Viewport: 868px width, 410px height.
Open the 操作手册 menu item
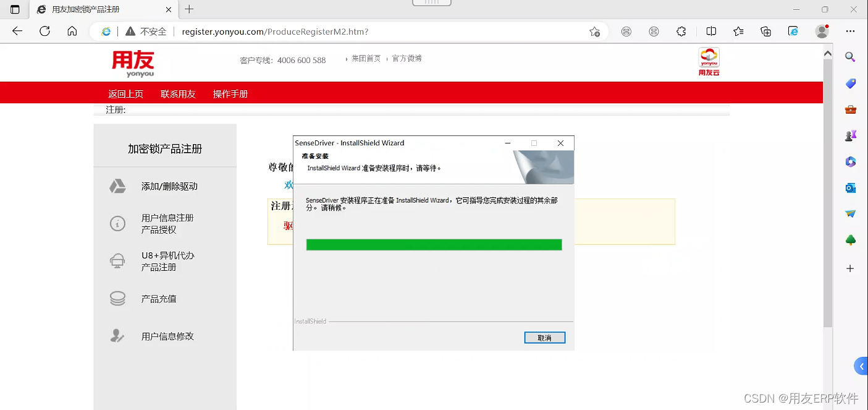230,94
